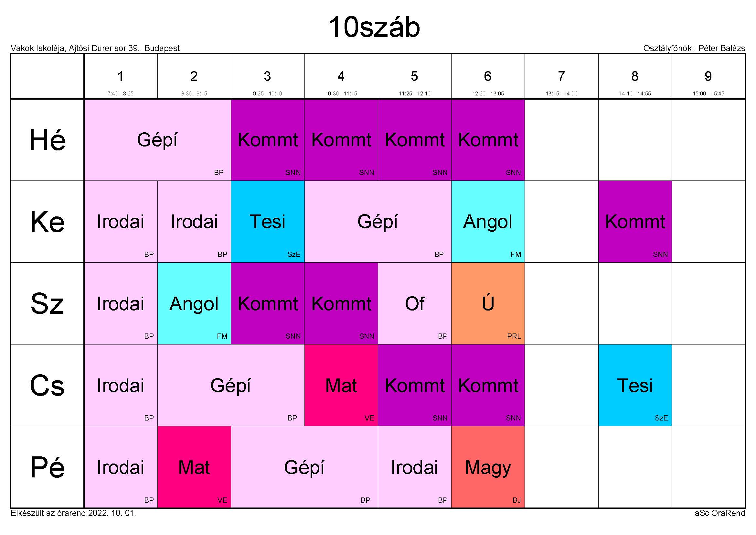Screen dimensions: 756x535
Task: Click the Osztályfőnök Péter Balázs label
Action: tap(694, 49)
